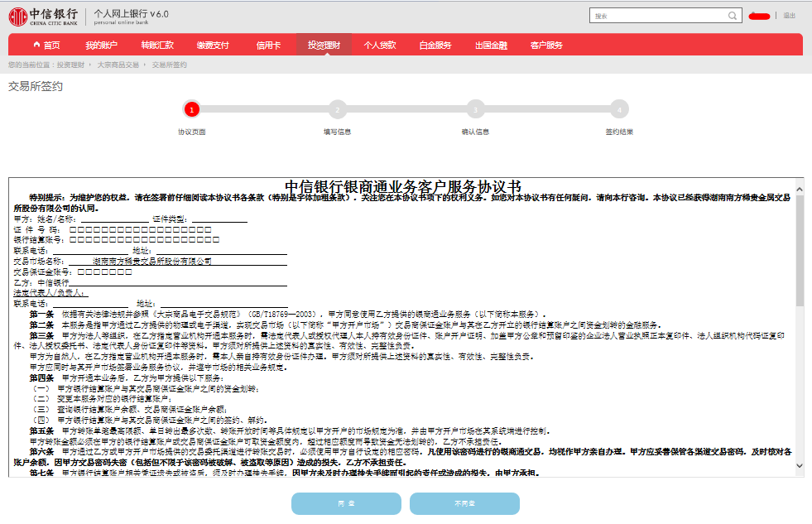Click step 3 circle 确认信息
812x524 pixels.
click(x=475, y=109)
